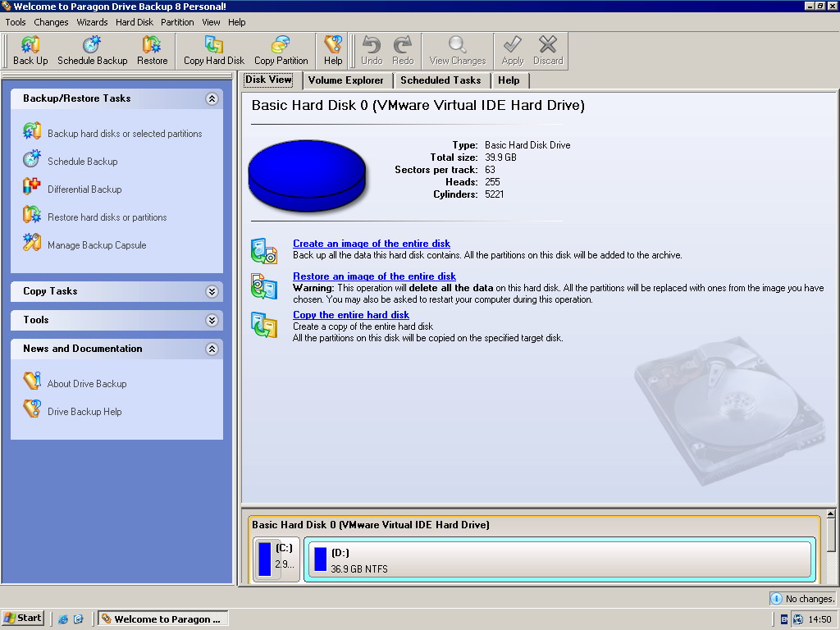Click the Schedule Backup sidebar link
This screenshot has width=840, height=630.
click(x=83, y=162)
